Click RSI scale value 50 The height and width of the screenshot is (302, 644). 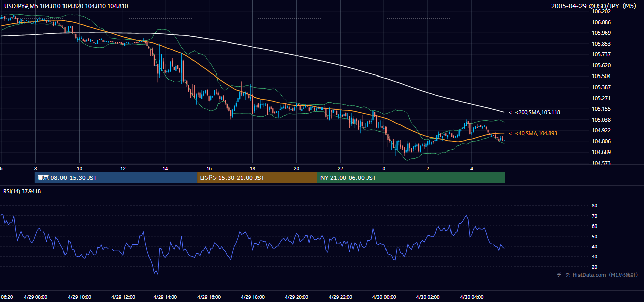(594, 237)
